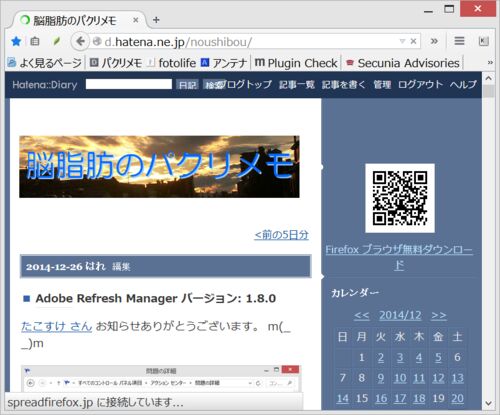This screenshot has width=500, height=415.
Task: Open 管理 link in header
Action: [382, 84]
